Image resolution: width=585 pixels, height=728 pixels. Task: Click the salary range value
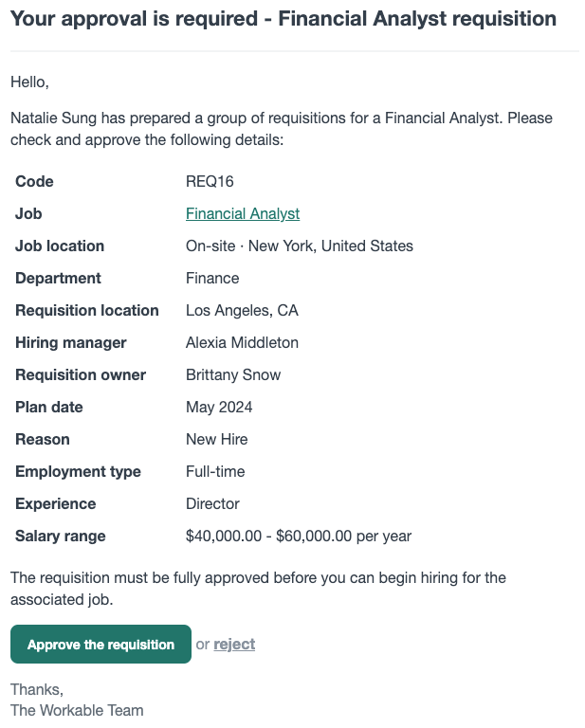click(x=299, y=536)
